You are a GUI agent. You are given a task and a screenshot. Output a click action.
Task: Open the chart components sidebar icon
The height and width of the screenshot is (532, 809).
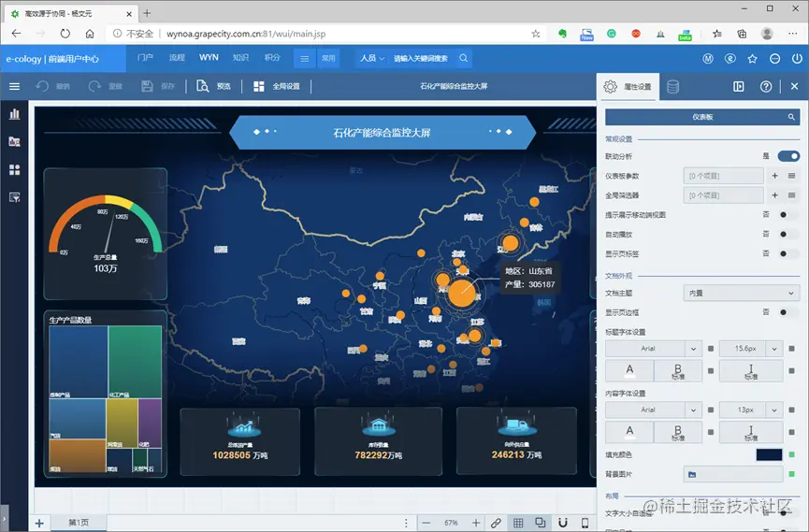pyautogui.click(x=14, y=114)
